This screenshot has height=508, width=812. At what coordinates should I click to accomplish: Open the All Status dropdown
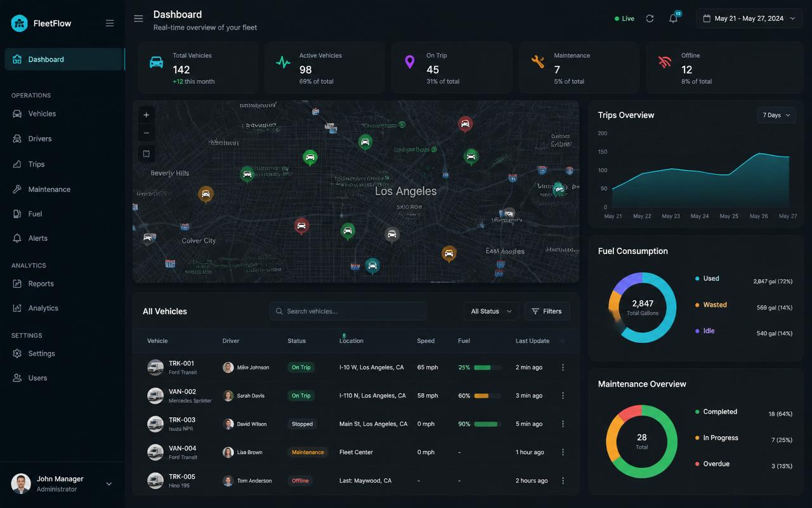[x=491, y=311]
